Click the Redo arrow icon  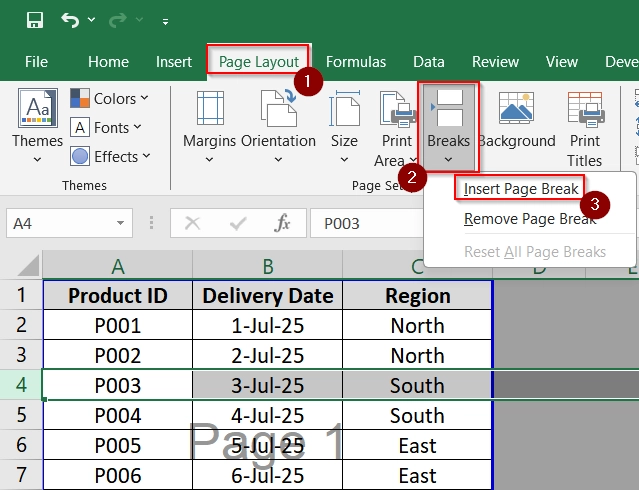[x=118, y=20]
